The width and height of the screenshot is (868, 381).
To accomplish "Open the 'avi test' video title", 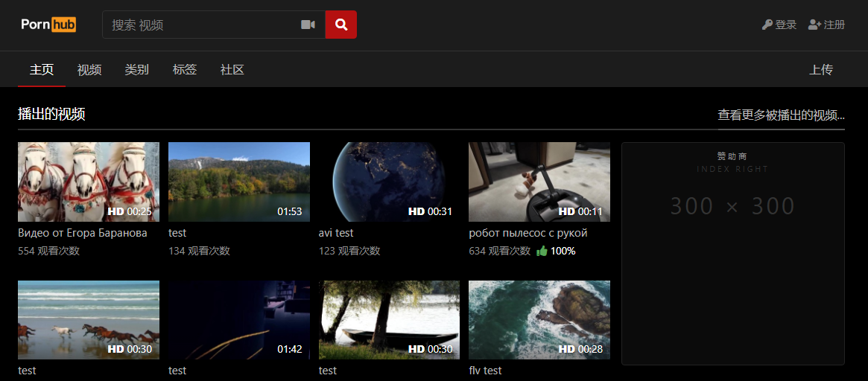I will 336,233.
